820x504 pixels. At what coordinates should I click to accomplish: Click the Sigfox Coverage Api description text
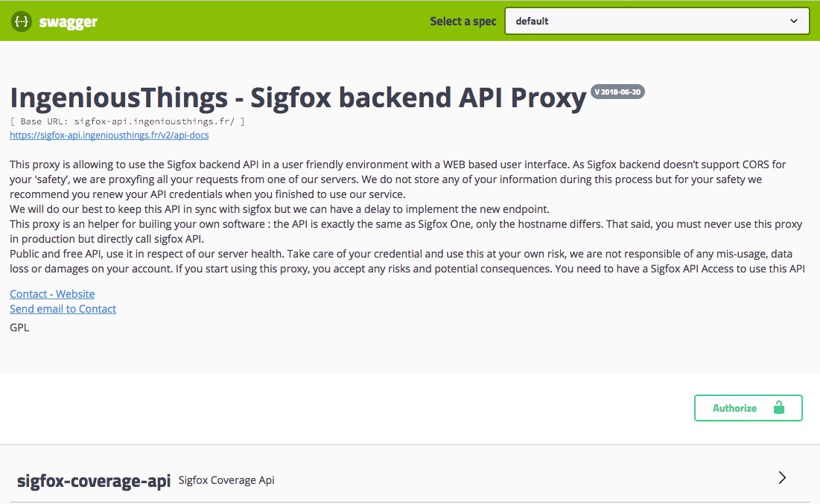point(226,480)
